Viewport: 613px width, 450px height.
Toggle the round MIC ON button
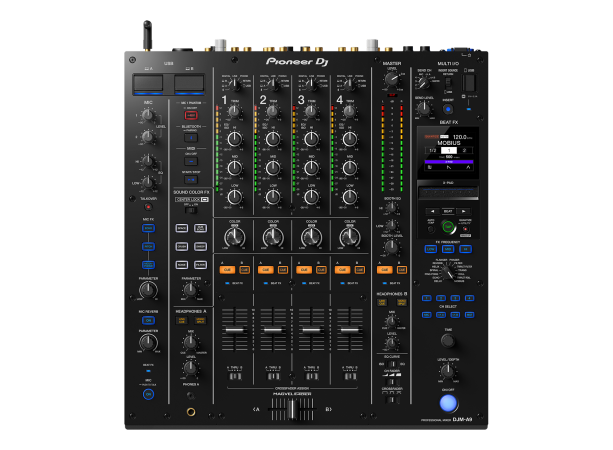(148, 394)
